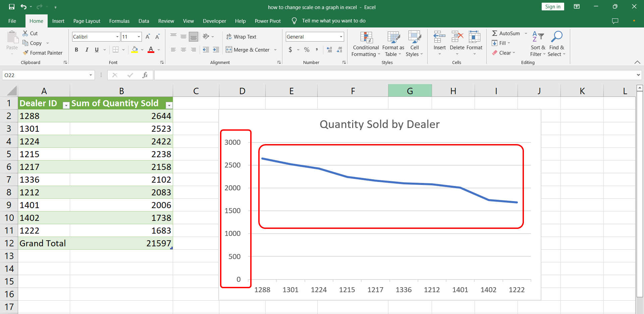Click the Paste clipboard icon
Image resolution: width=644 pixels, height=314 pixels.
[12, 37]
